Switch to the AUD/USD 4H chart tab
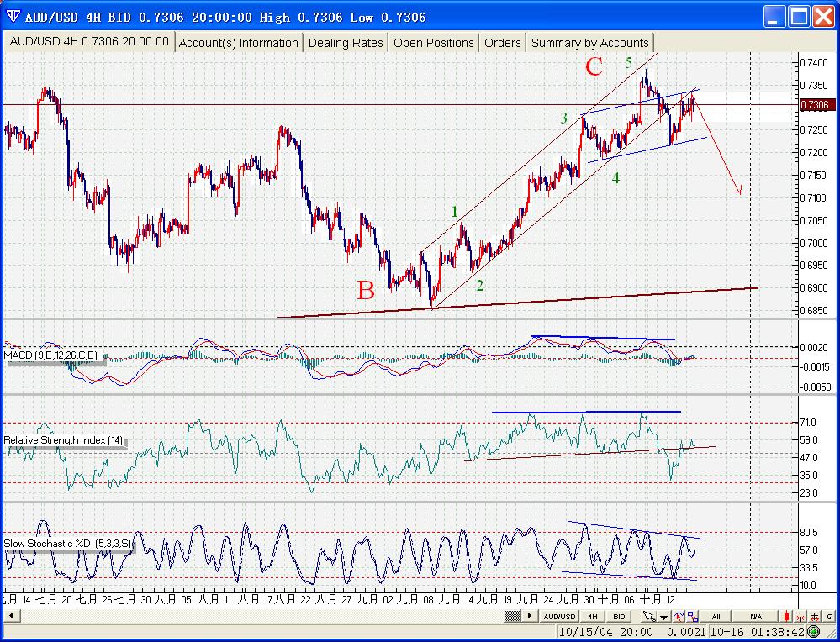840x642 pixels. point(89,42)
